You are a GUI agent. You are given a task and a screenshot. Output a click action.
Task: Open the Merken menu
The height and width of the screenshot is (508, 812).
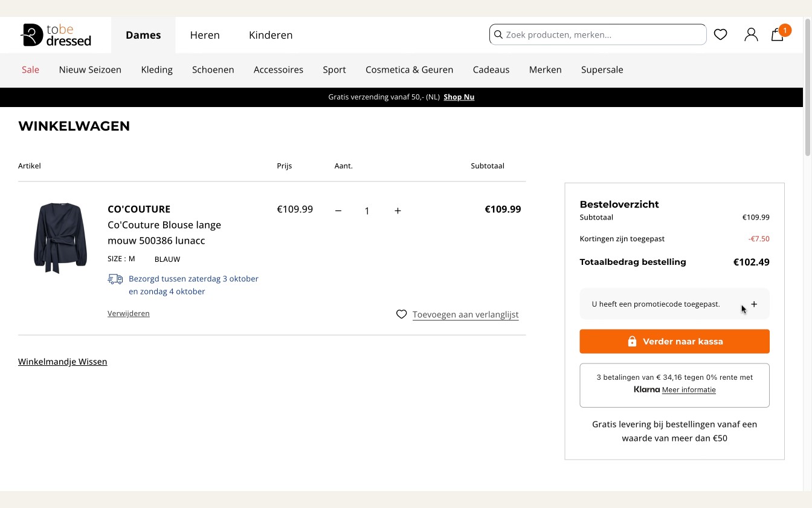[546, 70]
